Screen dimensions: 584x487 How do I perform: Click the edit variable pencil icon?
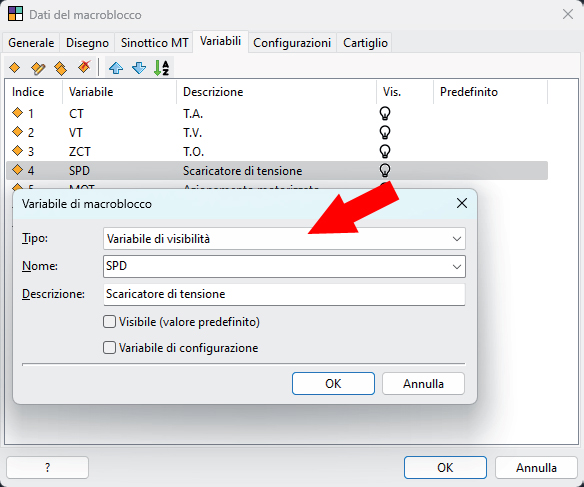38,68
